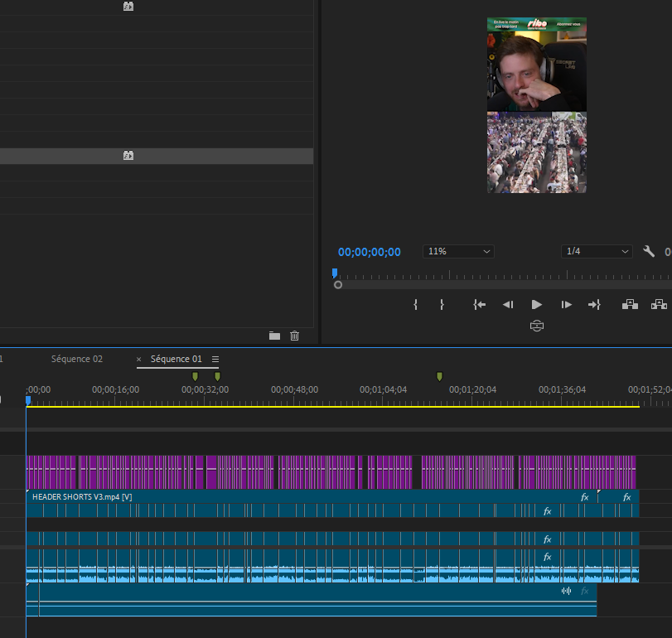Viewport: 672px width, 638px height.
Task: Step back one frame
Action: pos(508,305)
